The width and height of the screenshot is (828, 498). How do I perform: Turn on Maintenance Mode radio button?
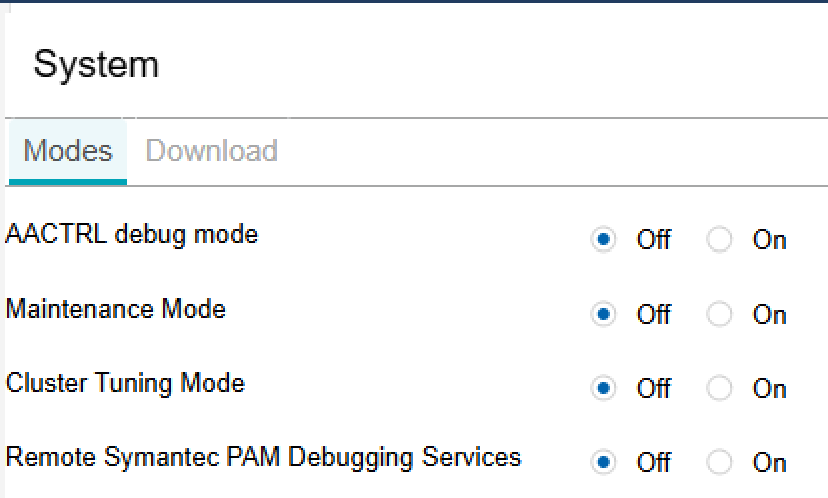(x=719, y=314)
